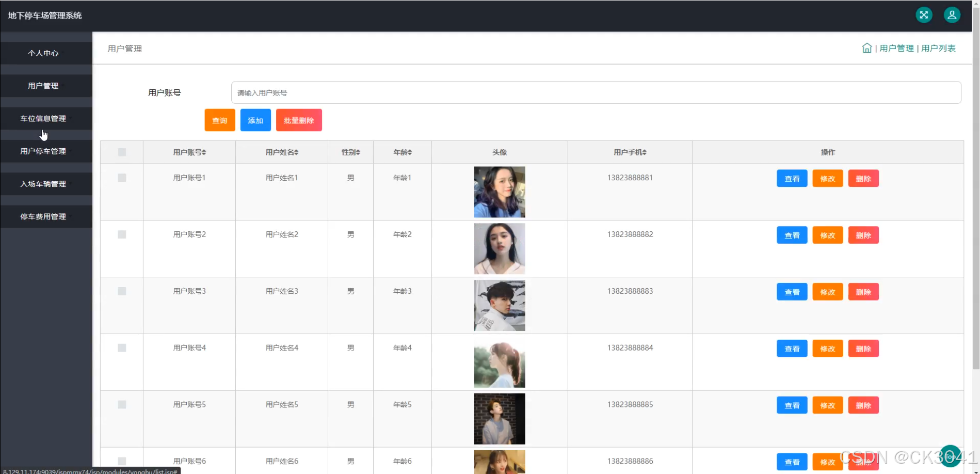
Task: Check the box for 用户账号4 row
Action: [x=122, y=348]
